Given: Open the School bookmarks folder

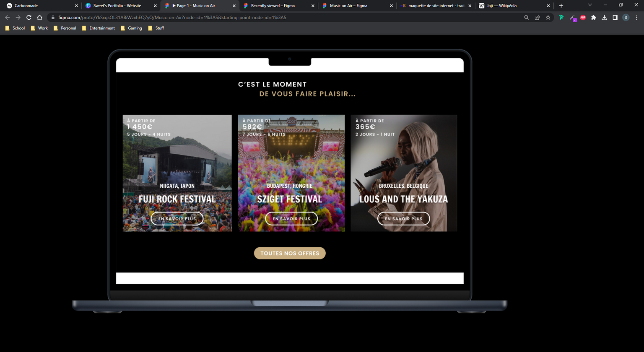Looking at the screenshot, I should click(15, 28).
